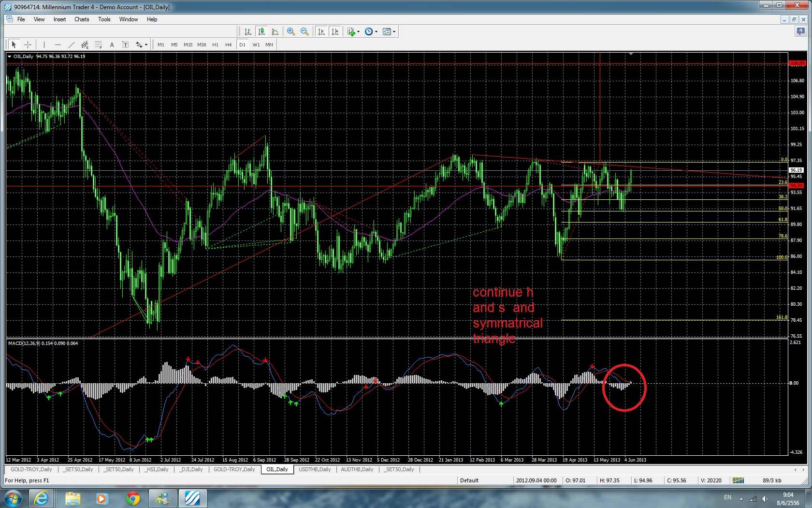Launch Chrome from the taskbar
Image resolution: width=812 pixels, height=508 pixels.
(133, 498)
